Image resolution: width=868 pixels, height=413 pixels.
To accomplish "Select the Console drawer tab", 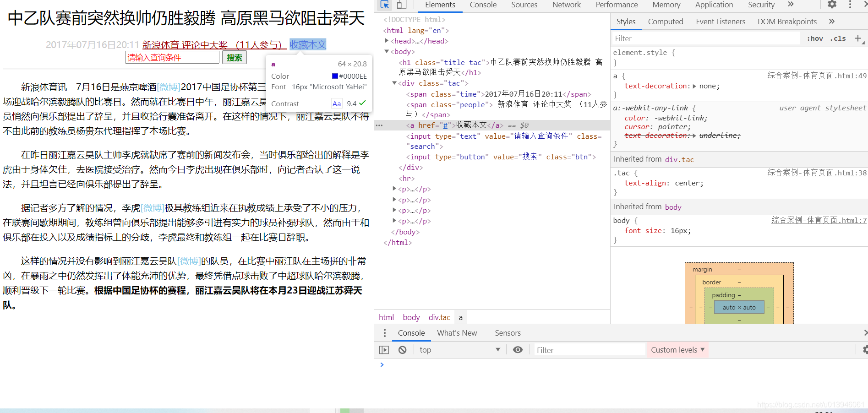I will (411, 333).
